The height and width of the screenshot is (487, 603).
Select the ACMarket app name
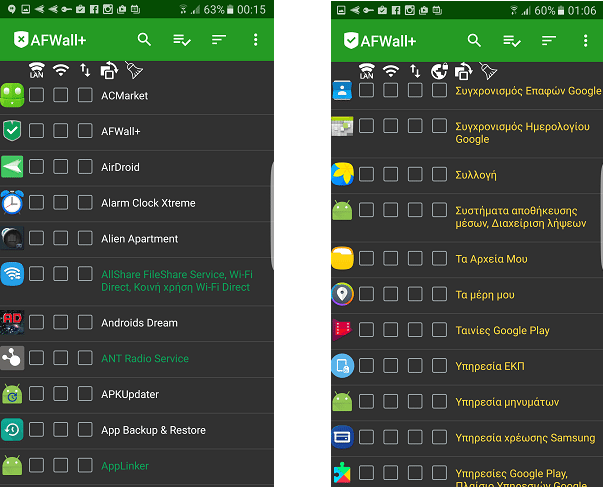(x=125, y=95)
